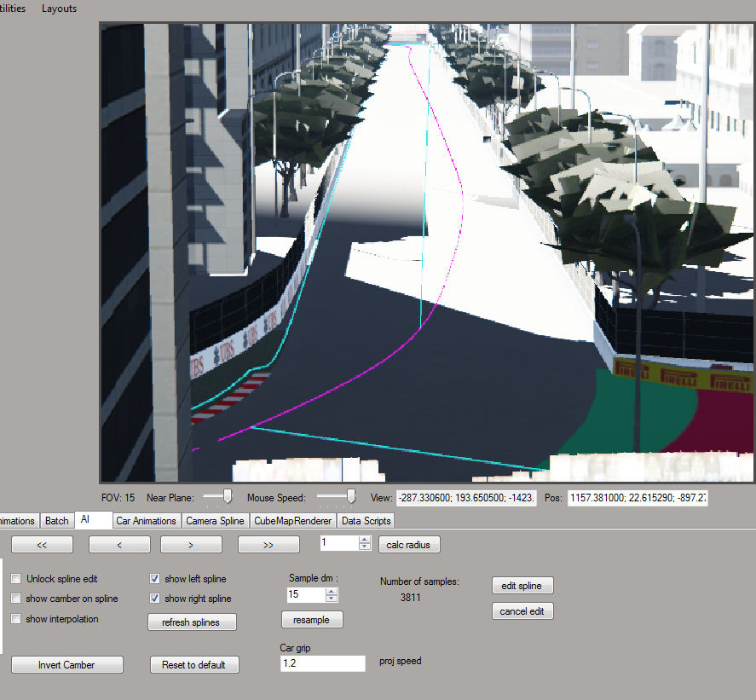The width and height of the screenshot is (756, 700).
Task: Step forward with the > button
Action: pyautogui.click(x=191, y=544)
